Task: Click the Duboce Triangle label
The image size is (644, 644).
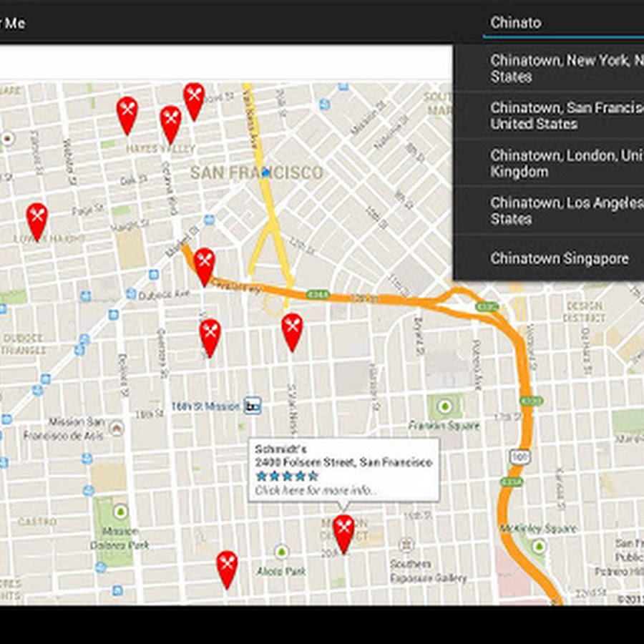Action: tap(24, 344)
